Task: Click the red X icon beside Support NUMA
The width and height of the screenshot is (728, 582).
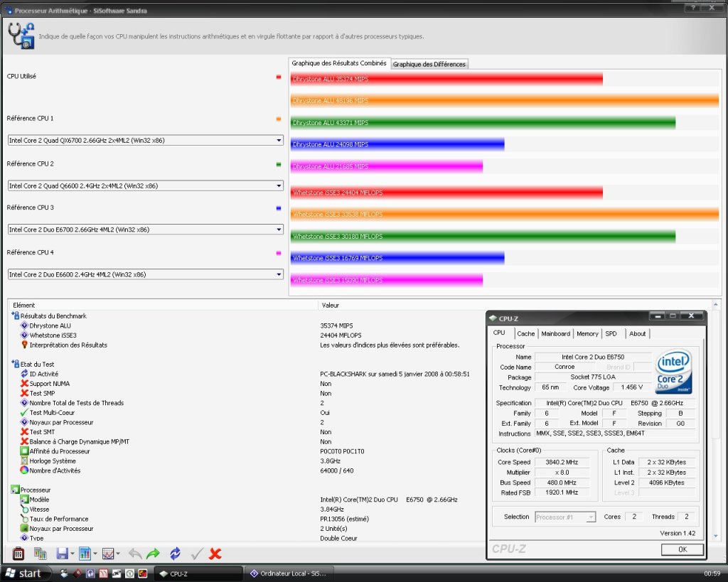Action: pyautogui.click(x=25, y=383)
